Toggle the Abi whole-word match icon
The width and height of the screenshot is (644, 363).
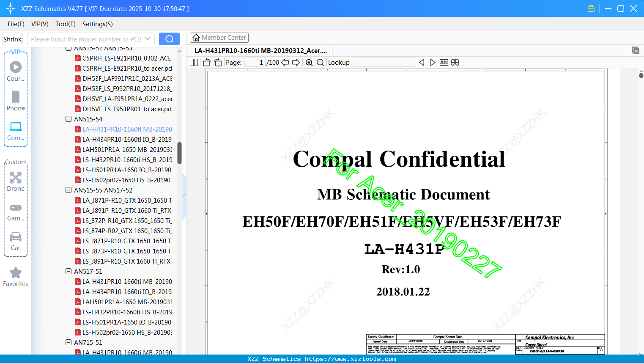tap(444, 63)
